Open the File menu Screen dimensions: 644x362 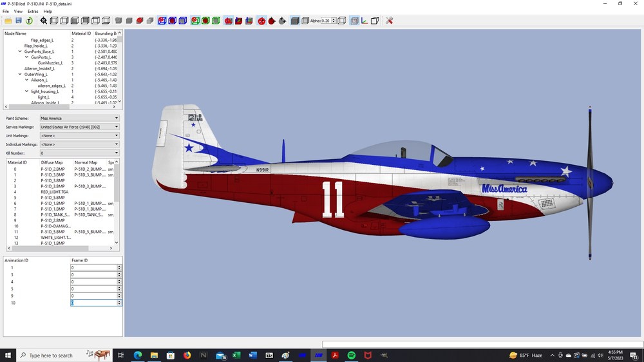coord(6,12)
